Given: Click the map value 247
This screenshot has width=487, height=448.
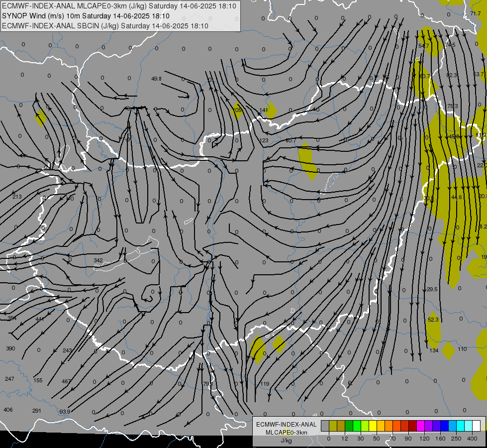Looking at the screenshot, I should (x=9, y=379).
